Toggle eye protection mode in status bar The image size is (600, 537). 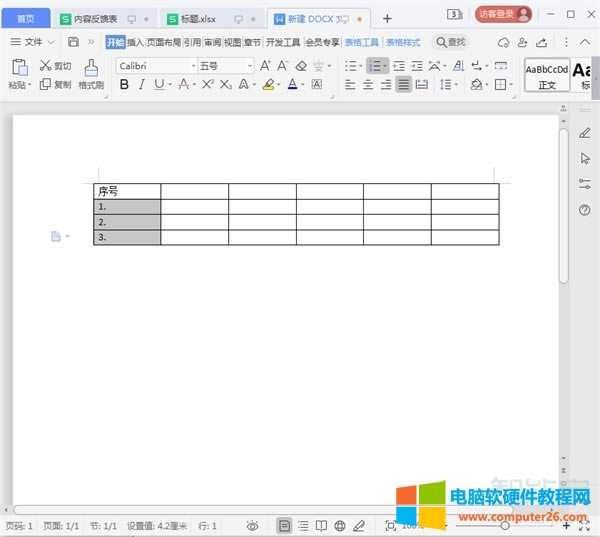(253, 525)
